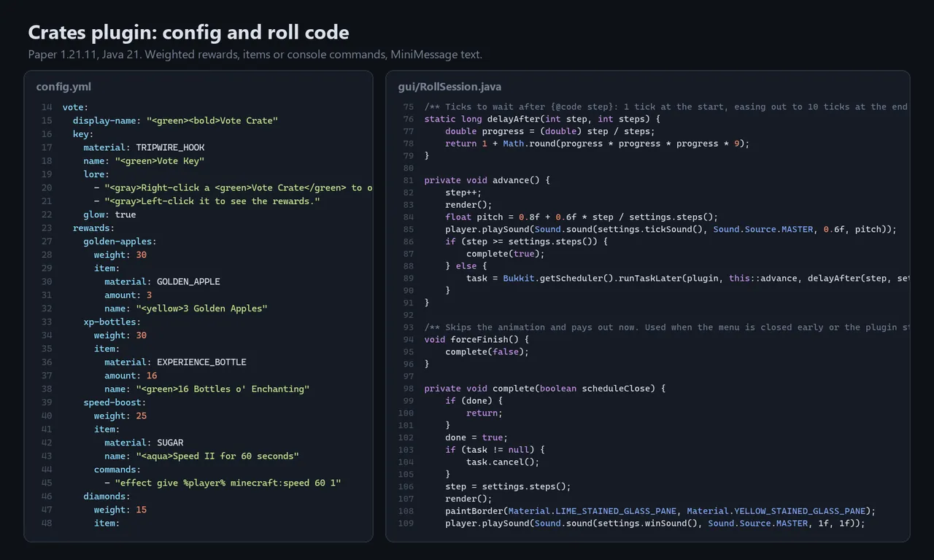Click the "amount: 3" line
This screenshot has height=560, width=934.
(x=128, y=295)
